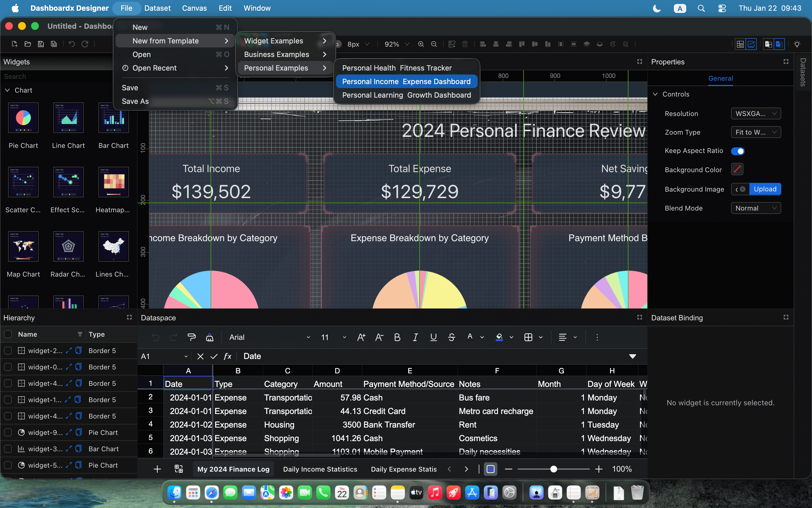This screenshot has width=812, height=508.
Task: Click the toolbar trash delete icon
Action: click(465, 44)
